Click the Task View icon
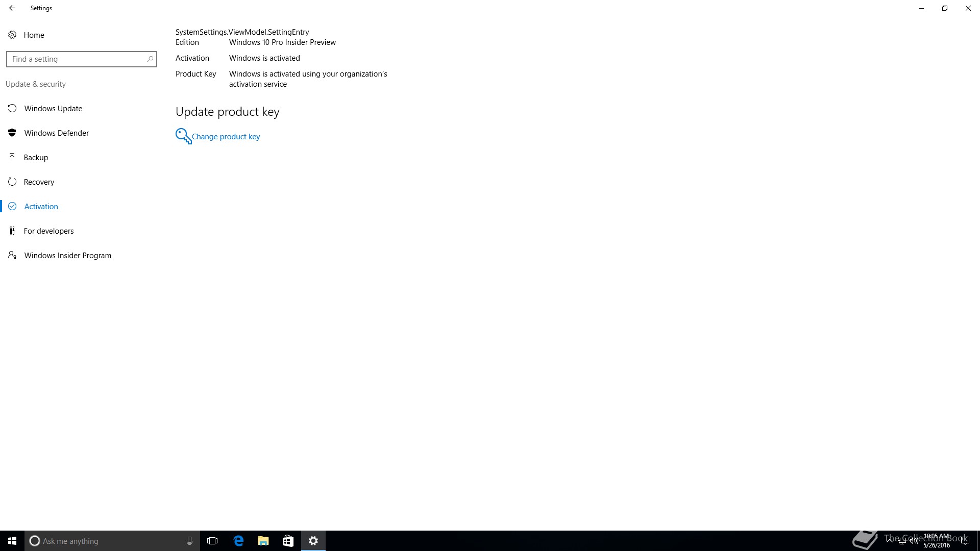Screen dimensions: 980x551 [x=212, y=541]
